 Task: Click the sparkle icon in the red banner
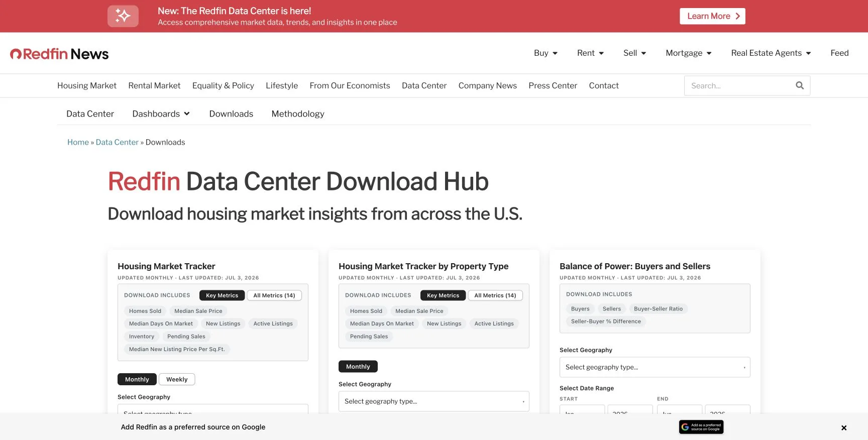[123, 16]
